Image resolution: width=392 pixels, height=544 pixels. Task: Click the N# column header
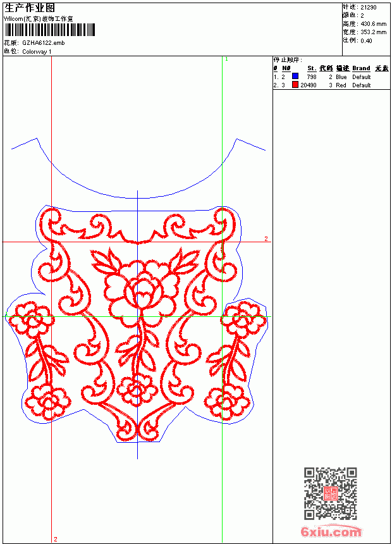click(x=286, y=68)
